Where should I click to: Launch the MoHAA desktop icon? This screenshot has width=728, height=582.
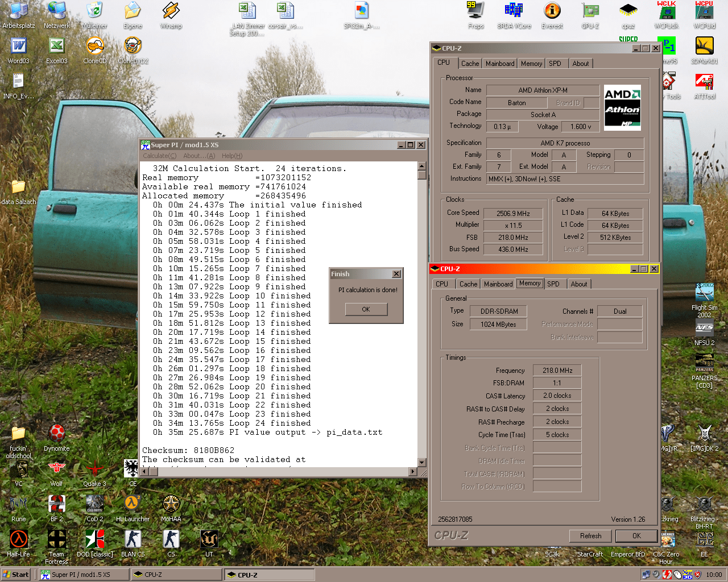(171, 508)
